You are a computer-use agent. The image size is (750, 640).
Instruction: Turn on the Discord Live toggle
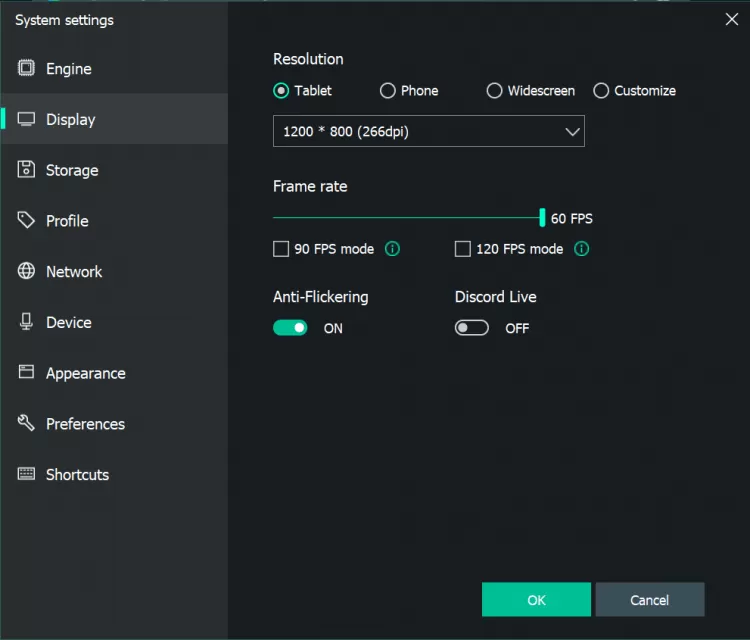[x=472, y=328]
